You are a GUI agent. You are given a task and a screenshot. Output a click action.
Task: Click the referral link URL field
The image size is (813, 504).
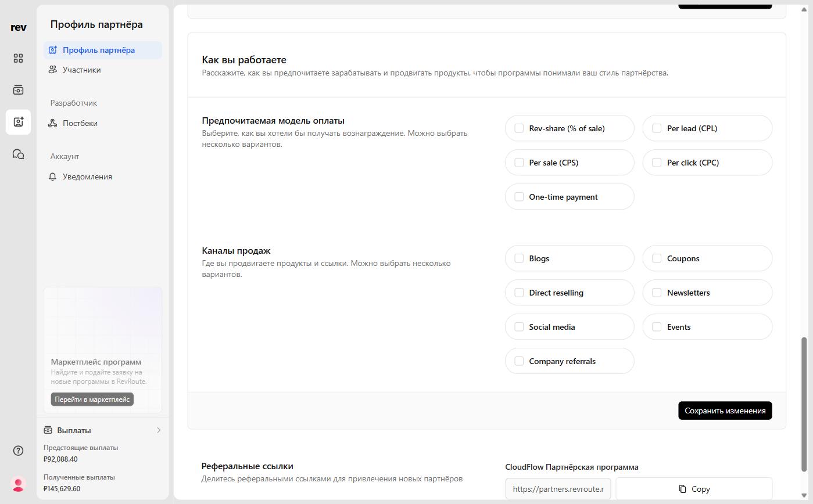[558, 489]
